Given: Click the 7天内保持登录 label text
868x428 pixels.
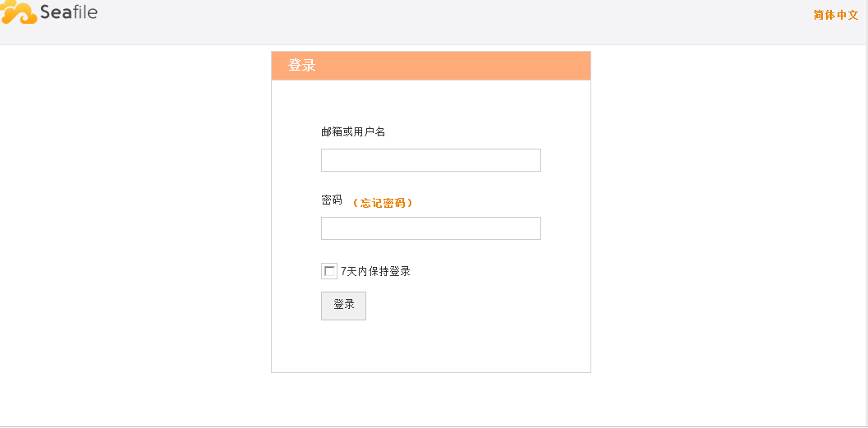Looking at the screenshot, I should tap(375, 271).
